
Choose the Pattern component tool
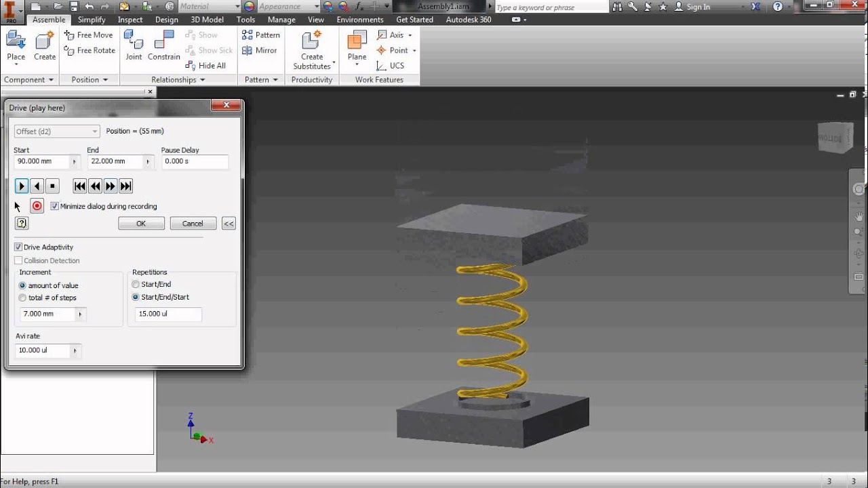(261, 35)
